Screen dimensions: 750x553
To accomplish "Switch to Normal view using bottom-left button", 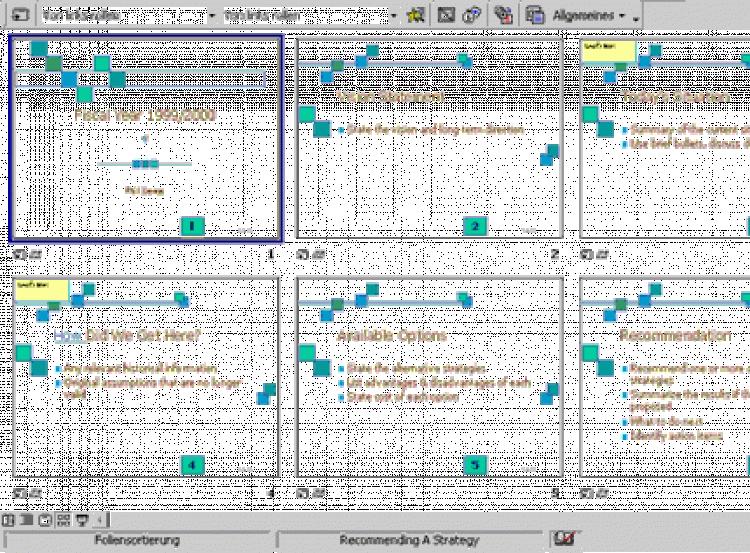I will [8, 520].
